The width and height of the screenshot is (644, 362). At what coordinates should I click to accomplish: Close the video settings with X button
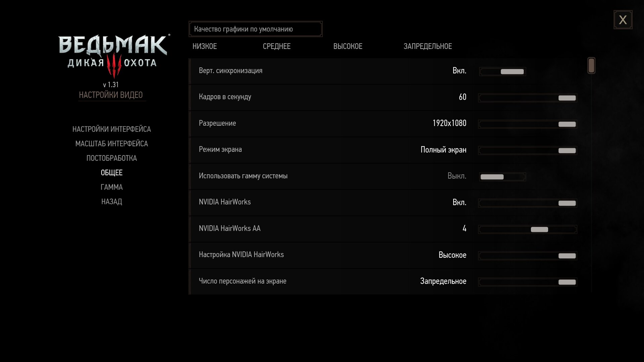(x=623, y=20)
